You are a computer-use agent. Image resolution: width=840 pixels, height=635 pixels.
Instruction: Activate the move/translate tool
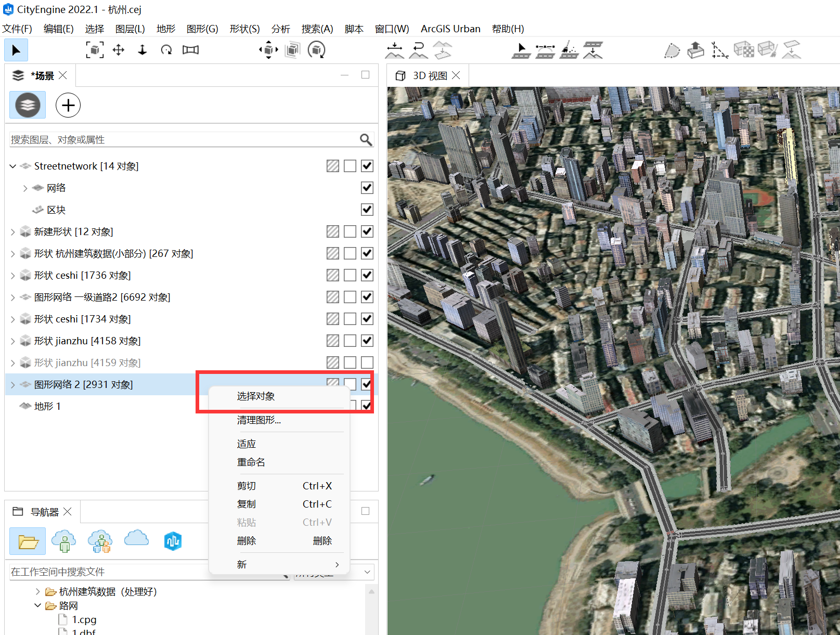[x=119, y=50]
